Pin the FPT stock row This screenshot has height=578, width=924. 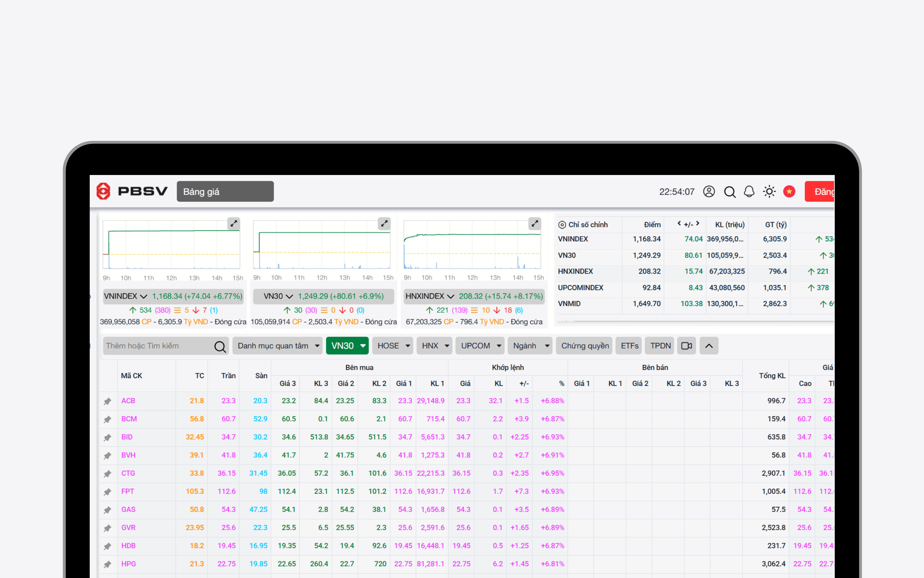pos(107,492)
